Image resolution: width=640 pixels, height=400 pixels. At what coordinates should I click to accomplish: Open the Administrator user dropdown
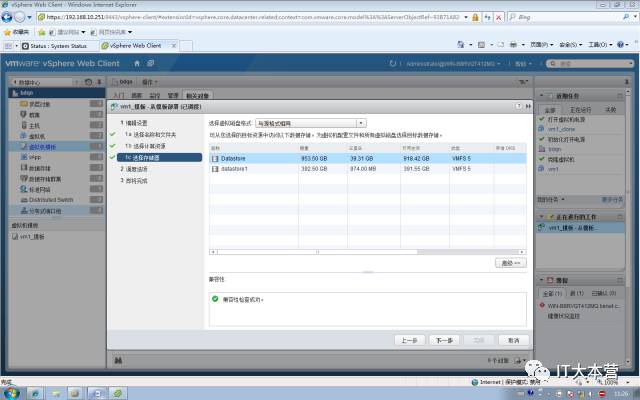[x=453, y=64]
